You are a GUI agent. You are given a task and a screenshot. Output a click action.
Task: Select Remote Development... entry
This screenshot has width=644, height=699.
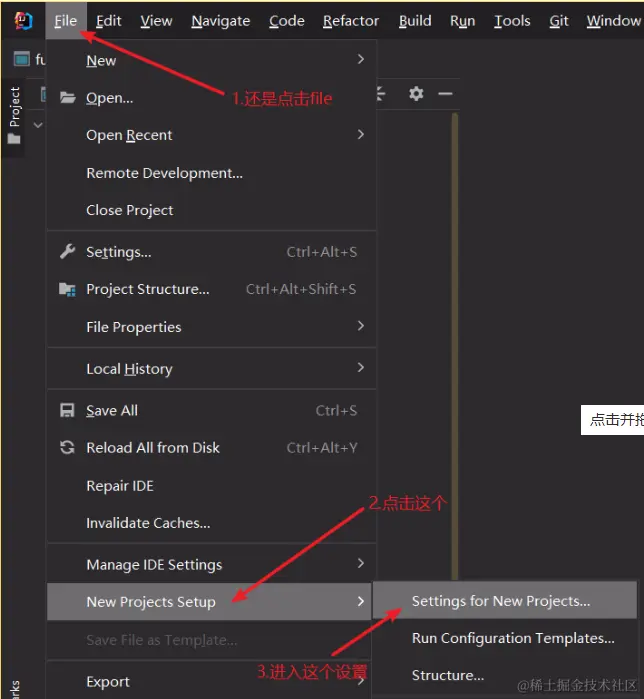pos(212,173)
